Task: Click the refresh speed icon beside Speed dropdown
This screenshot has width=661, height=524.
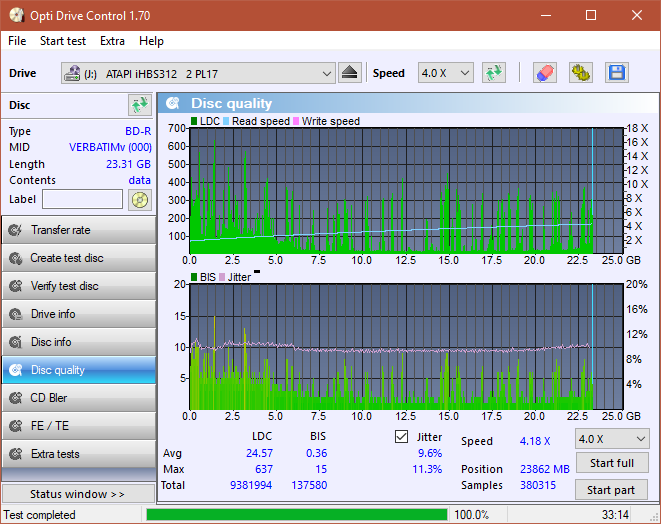Action: [494, 73]
